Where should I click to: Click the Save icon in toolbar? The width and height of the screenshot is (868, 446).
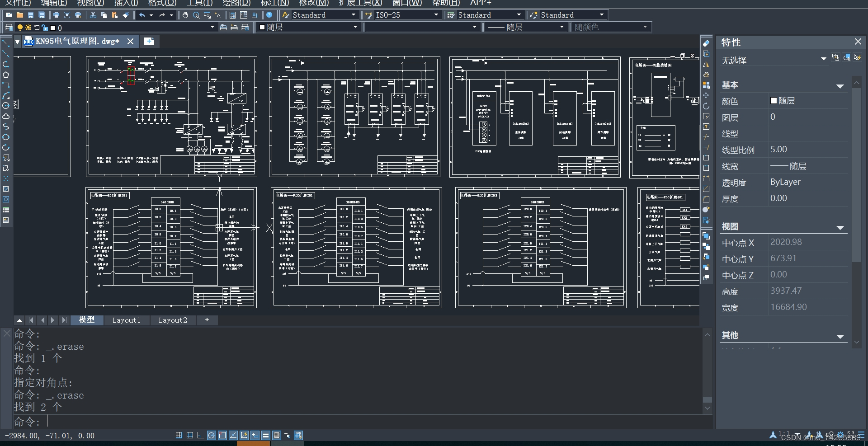(x=31, y=15)
